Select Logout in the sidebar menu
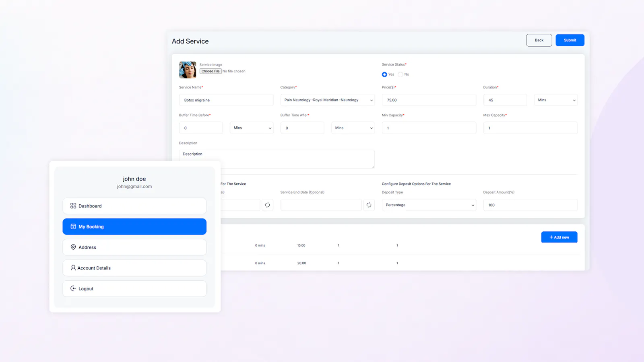This screenshot has height=362, width=644. click(134, 289)
